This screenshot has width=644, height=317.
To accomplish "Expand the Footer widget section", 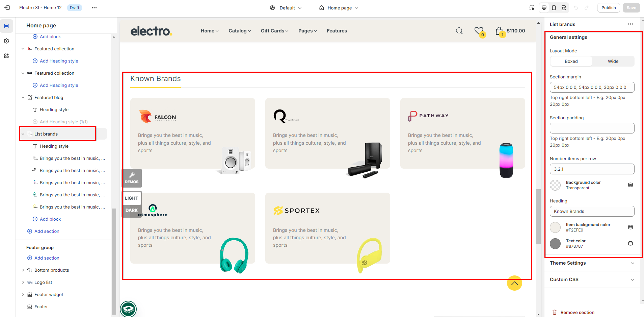I will point(23,294).
